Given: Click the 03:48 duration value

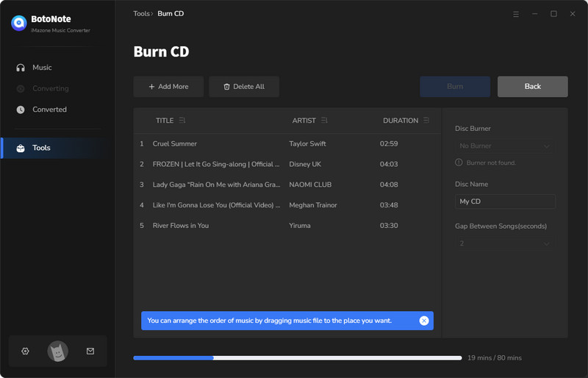Looking at the screenshot, I should click(x=389, y=205).
